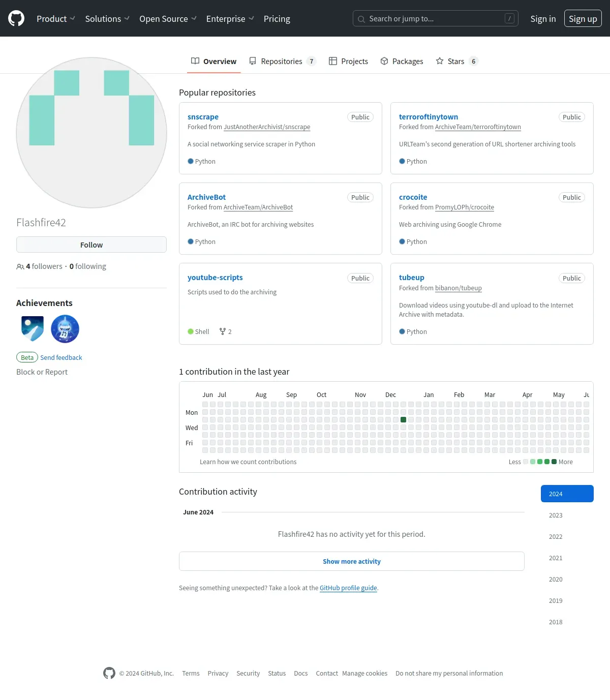
Task: Open the tubeup repository
Action: (411, 278)
